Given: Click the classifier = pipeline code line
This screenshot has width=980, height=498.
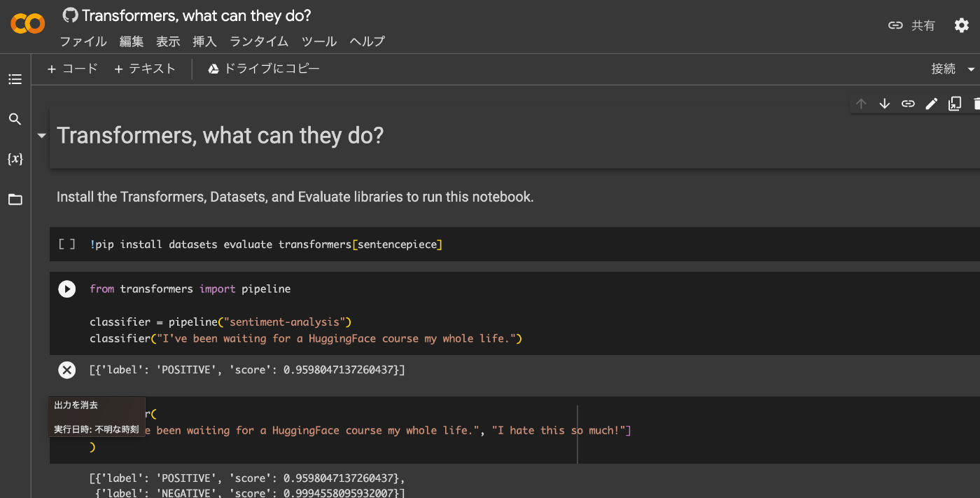Looking at the screenshot, I should tap(220, 322).
